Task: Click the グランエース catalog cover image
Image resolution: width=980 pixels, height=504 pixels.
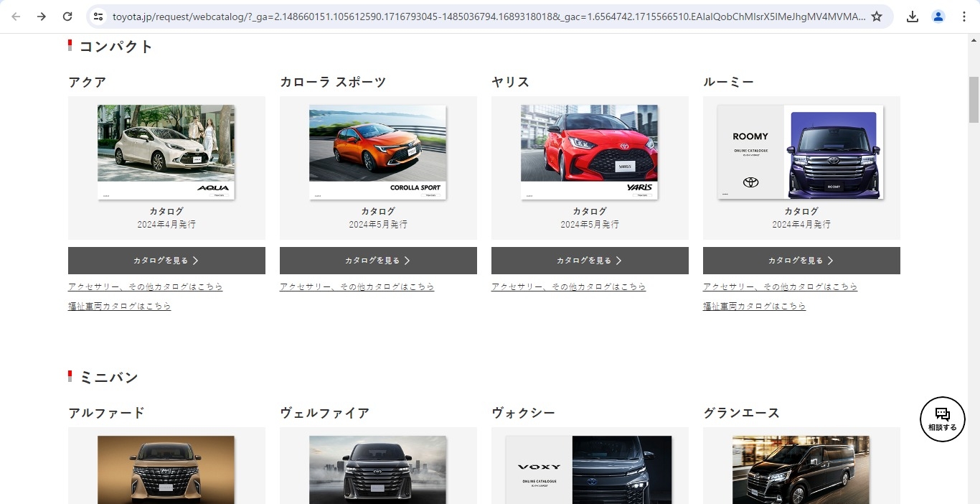Action: (801, 470)
